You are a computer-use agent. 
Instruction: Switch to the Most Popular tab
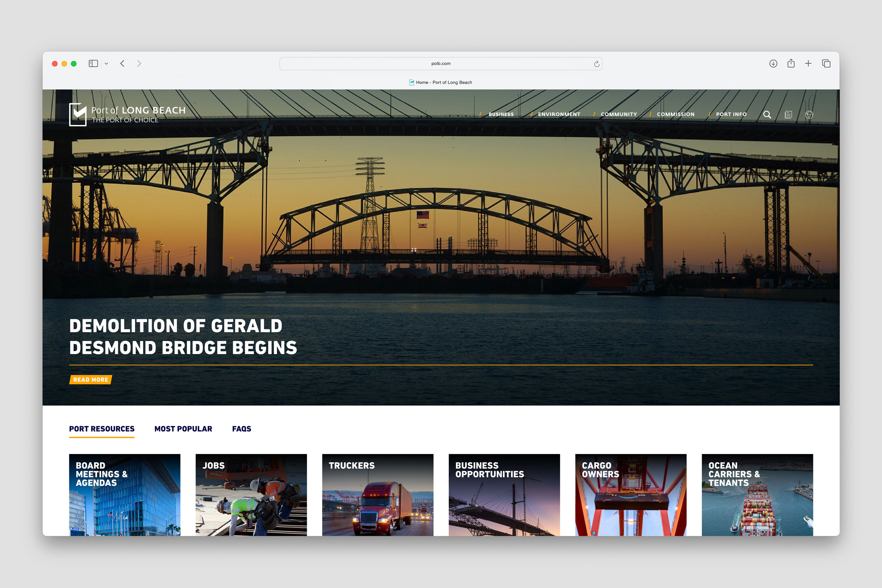[x=183, y=429]
